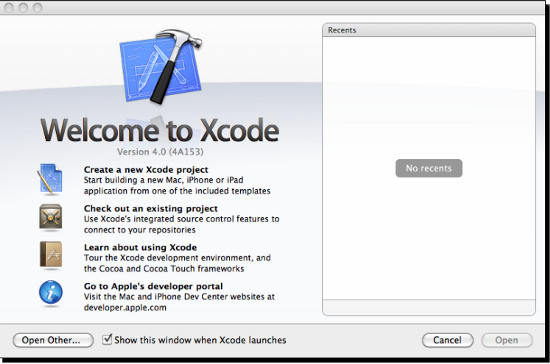The height and width of the screenshot is (364, 550).
Task: Choose 'Check out an existing project'
Action: 151,209
